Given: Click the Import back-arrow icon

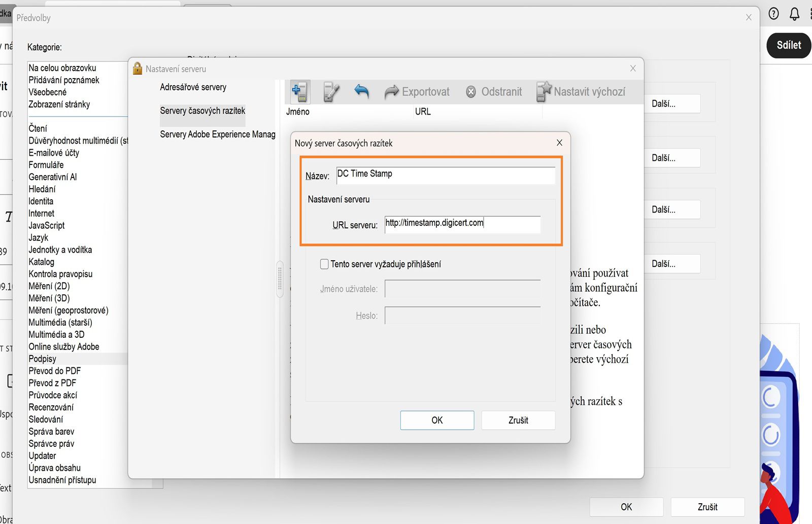Looking at the screenshot, I should click(x=361, y=91).
